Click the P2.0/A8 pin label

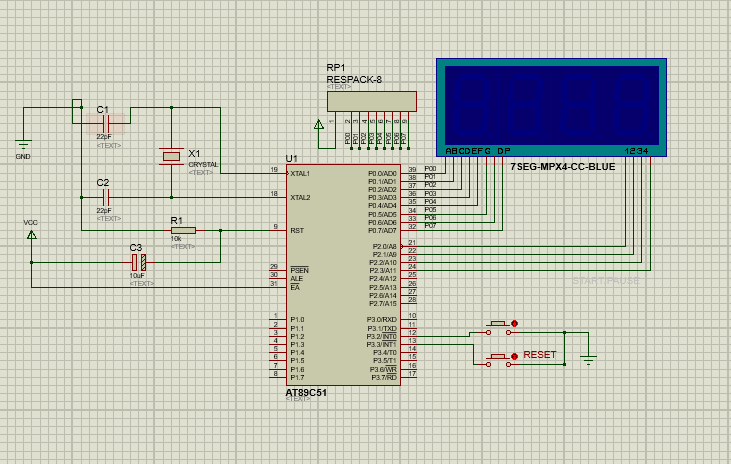click(385, 247)
